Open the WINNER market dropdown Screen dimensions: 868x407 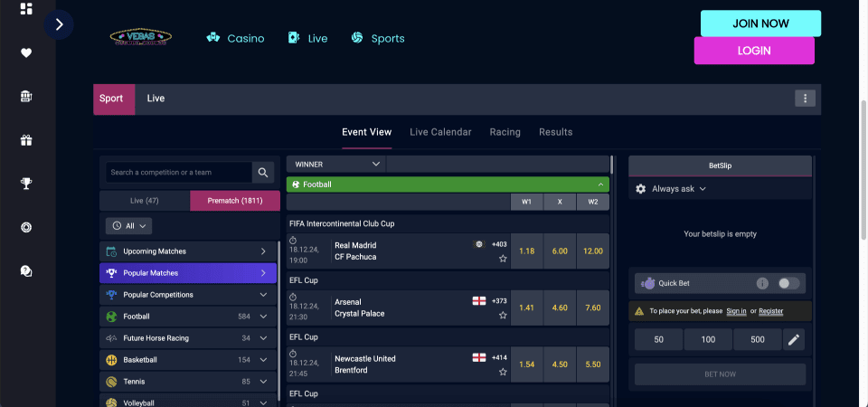click(x=336, y=164)
